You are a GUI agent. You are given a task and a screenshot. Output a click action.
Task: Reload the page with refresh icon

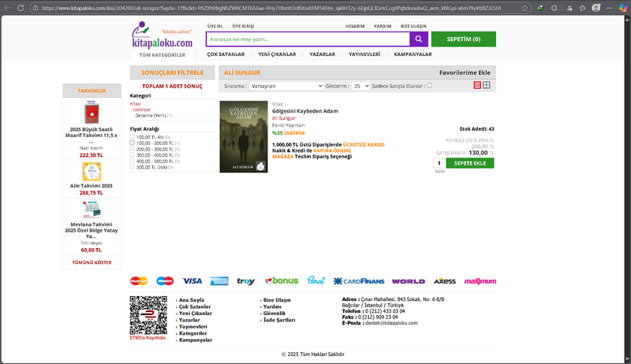(22, 8)
